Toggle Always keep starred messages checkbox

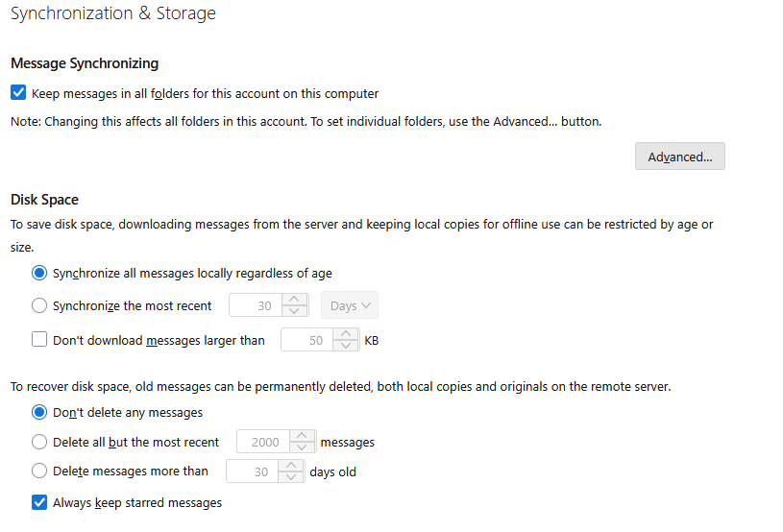pyautogui.click(x=39, y=502)
